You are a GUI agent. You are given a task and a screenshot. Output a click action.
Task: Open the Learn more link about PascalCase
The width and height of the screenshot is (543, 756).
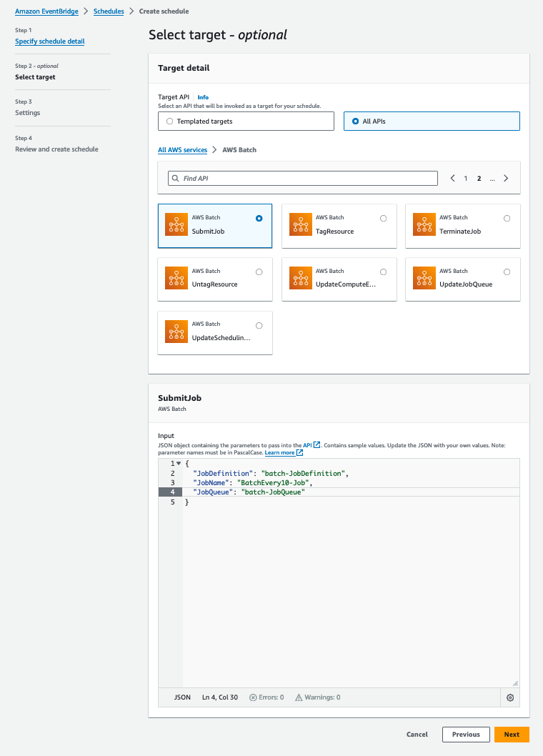(280, 452)
